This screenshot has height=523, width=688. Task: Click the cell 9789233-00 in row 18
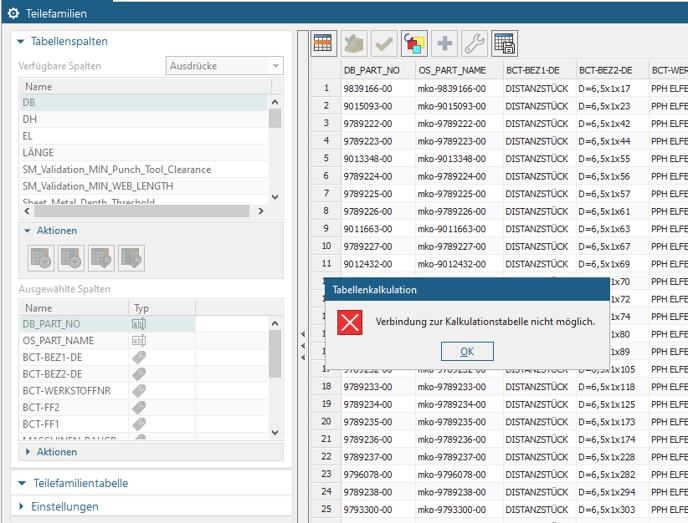tap(378, 387)
